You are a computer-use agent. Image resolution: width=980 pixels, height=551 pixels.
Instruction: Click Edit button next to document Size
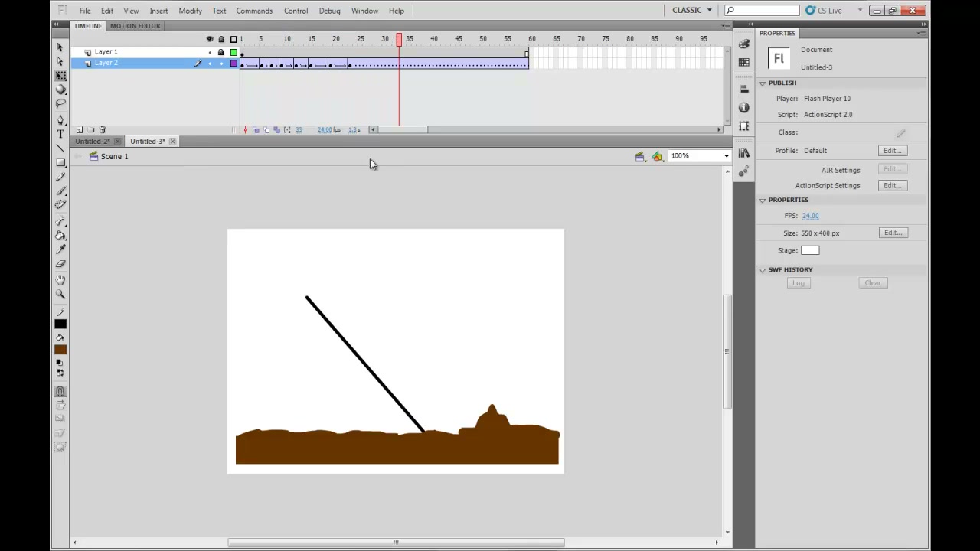[x=893, y=233]
